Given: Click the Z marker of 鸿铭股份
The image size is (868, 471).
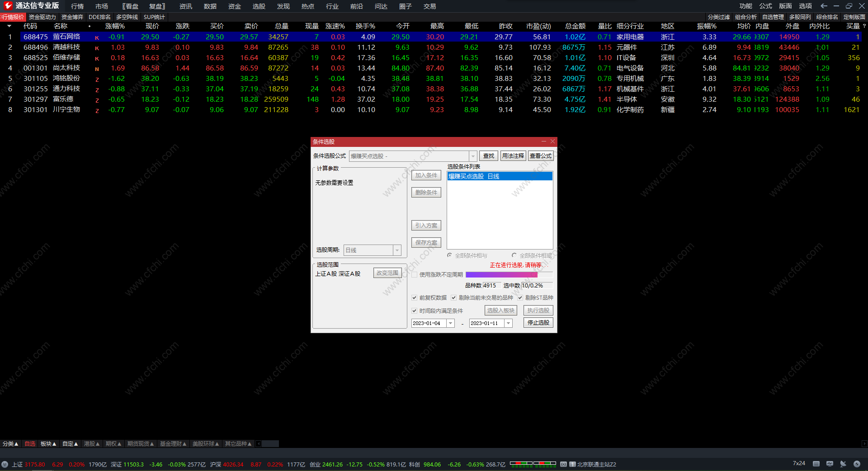Looking at the screenshot, I should pos(97,79).
